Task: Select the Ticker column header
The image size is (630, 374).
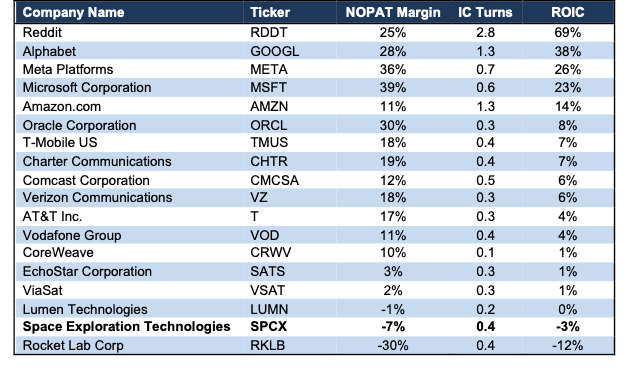Action: [270, 12]
